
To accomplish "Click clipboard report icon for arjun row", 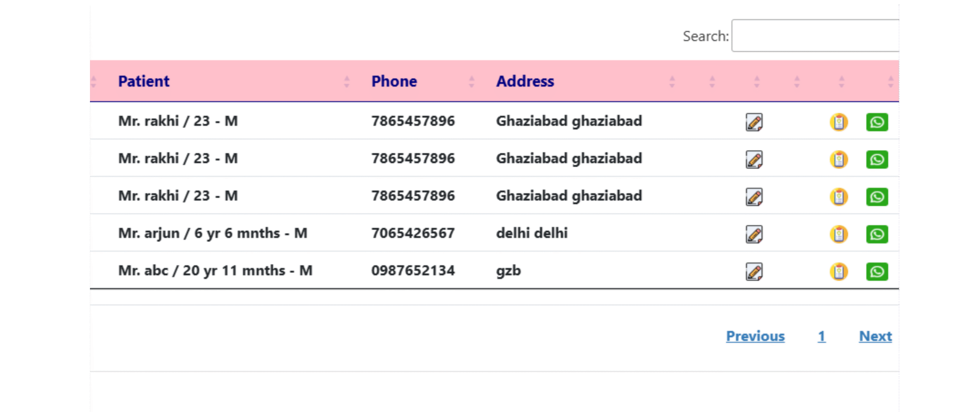I will point(838,234).
